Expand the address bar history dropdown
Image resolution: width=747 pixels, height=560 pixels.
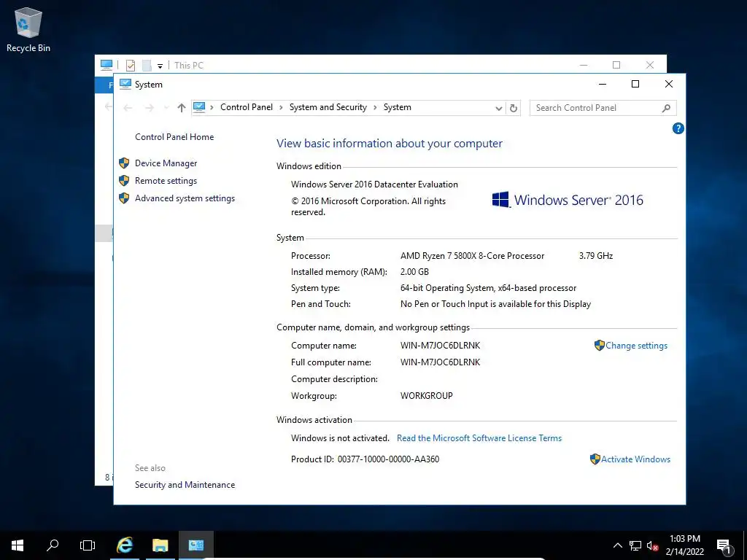coord(498,108)
